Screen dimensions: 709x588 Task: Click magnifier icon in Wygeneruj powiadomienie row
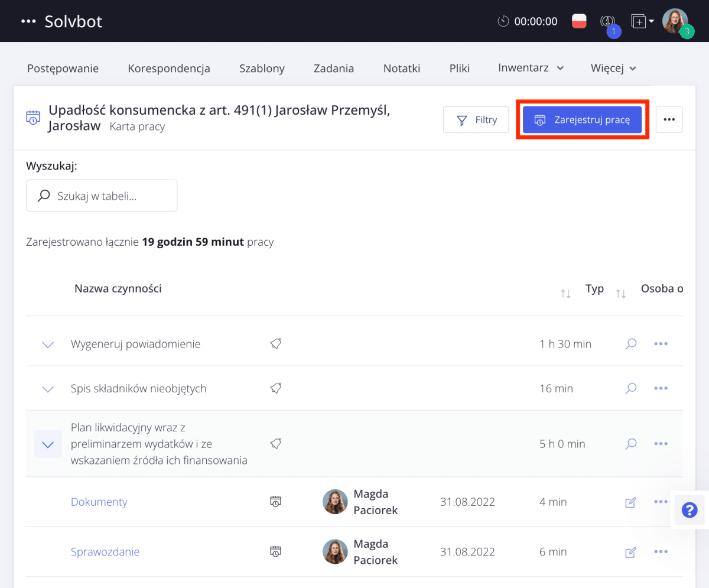point(631,343)
